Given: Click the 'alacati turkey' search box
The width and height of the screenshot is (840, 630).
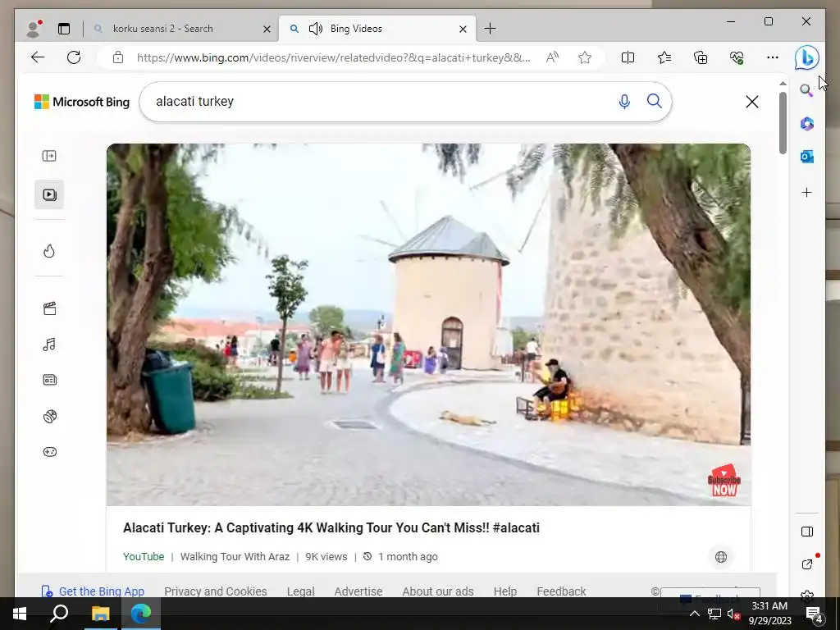Looking at the screenshot, I should (x=375, y=102).
